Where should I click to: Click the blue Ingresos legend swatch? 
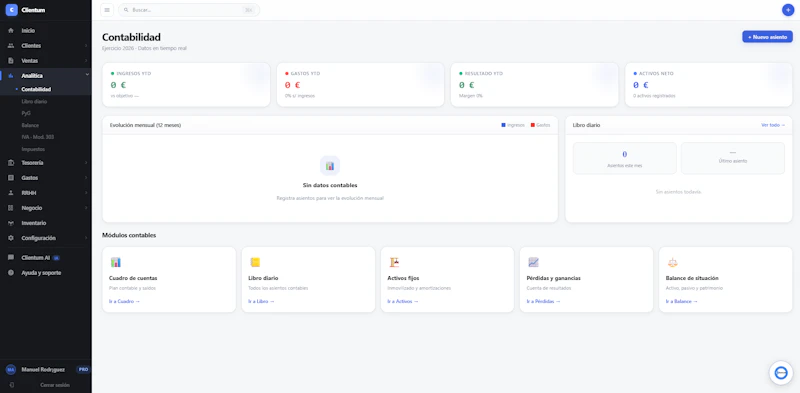pos(504,125)
